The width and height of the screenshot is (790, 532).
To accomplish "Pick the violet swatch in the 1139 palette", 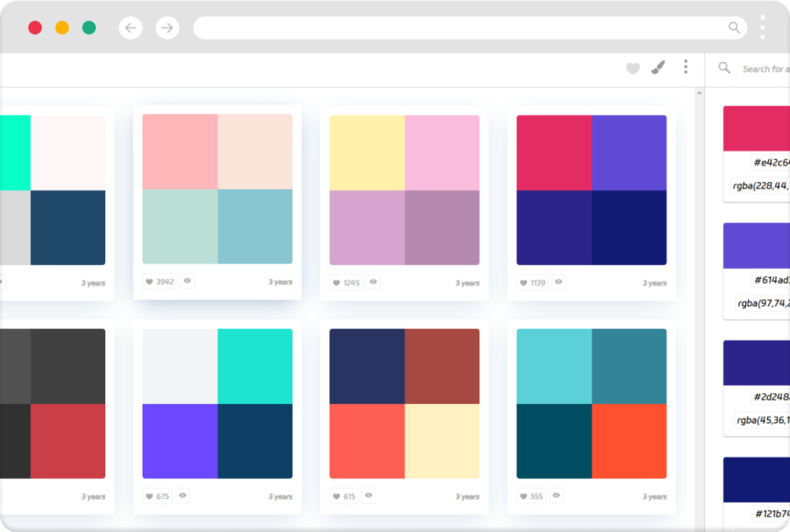I will pyautogui.click(x=629, y=153).
